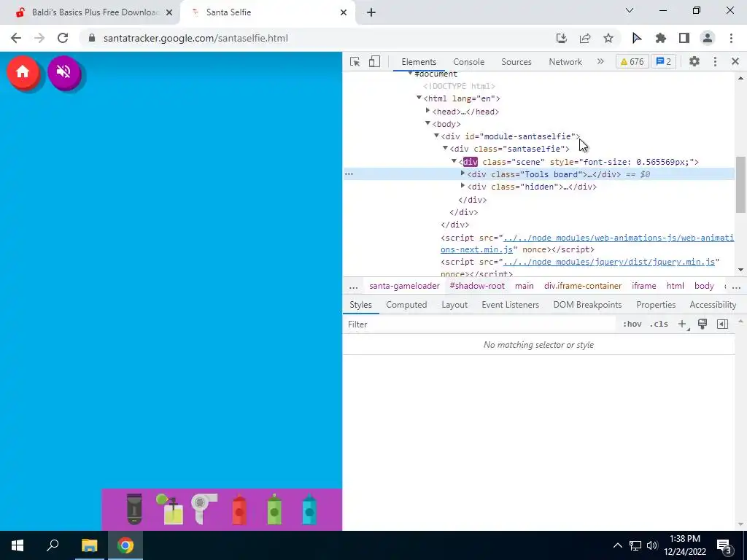This screenshot has width=747, height=560.
Task: Toggle the computed styles sidebar icon
Action: [x=722, y=324]
